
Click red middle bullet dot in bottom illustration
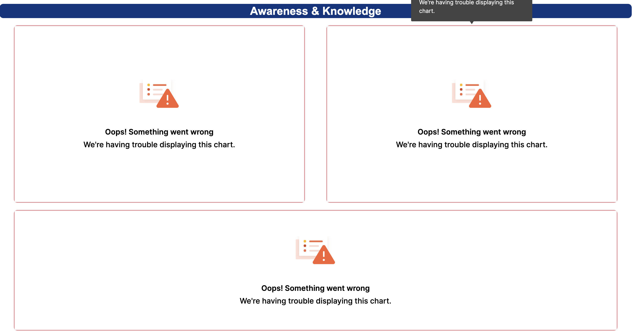click(x=305, y=246)
